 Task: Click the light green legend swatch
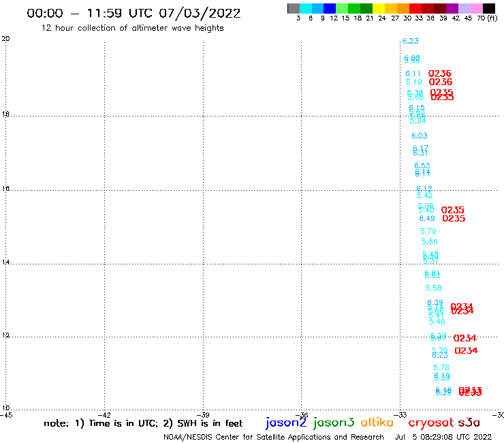(x=342, y=8)
